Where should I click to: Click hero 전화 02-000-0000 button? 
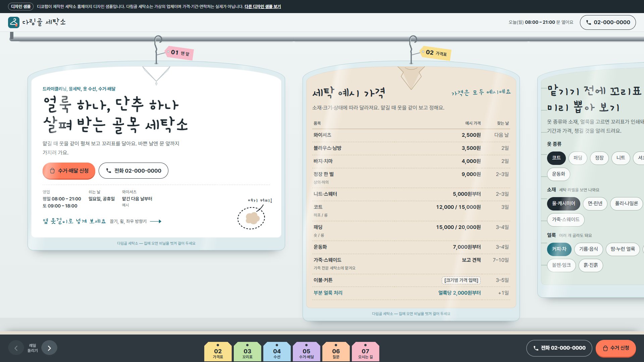[x=133, y=171]
